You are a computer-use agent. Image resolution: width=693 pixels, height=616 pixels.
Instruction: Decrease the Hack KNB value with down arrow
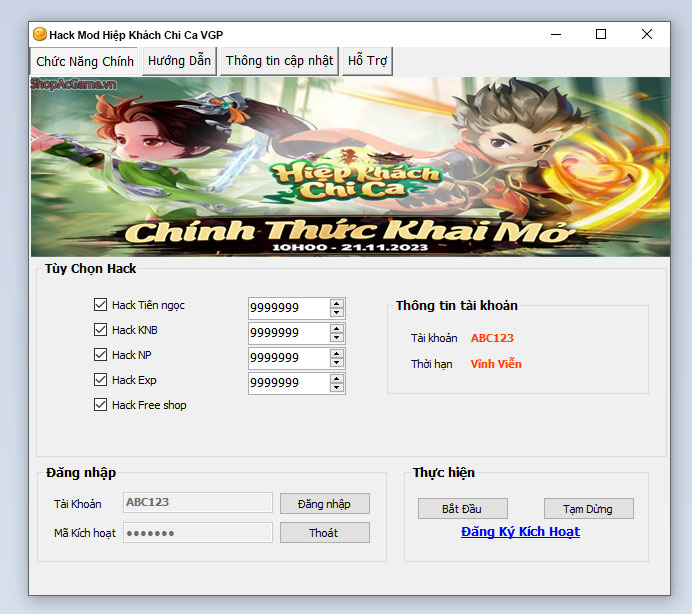337,338
